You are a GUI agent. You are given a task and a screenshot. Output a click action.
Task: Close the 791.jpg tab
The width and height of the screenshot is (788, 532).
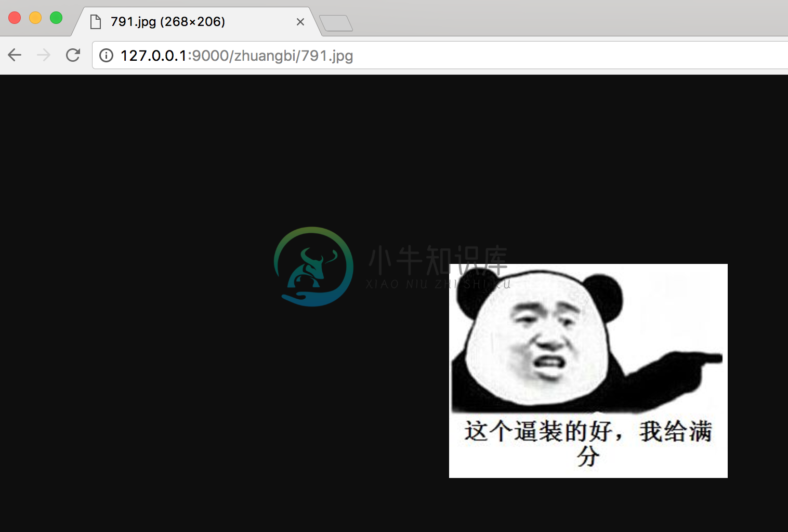point(300,22)
